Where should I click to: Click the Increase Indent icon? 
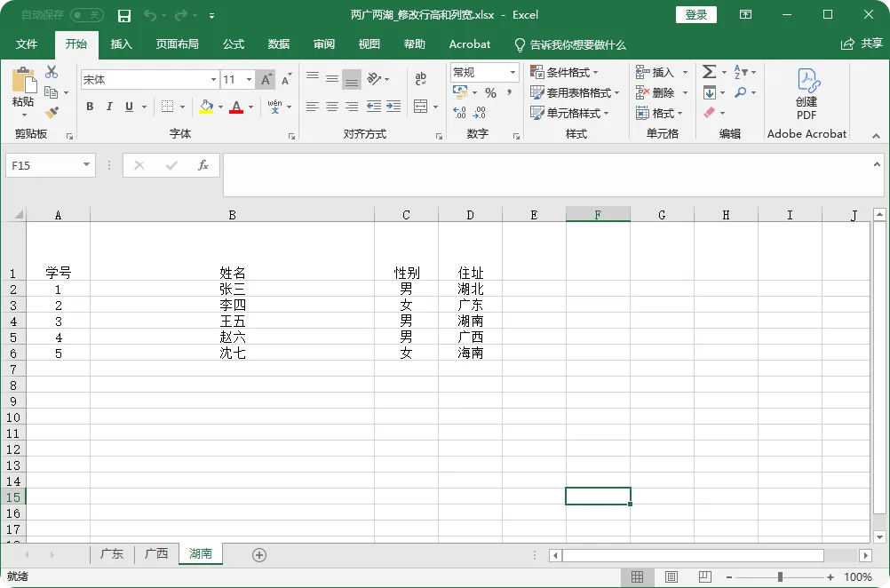[x=393, y=106]
